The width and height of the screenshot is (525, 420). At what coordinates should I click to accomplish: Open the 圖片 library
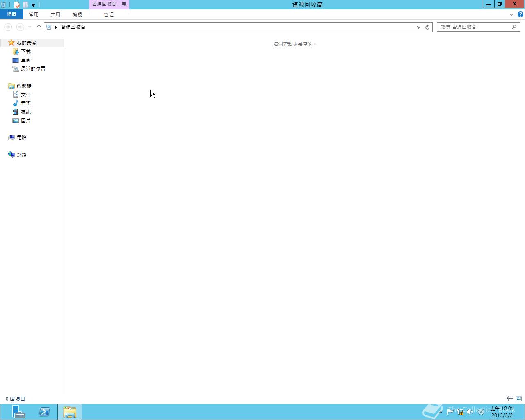pos(26,120)
